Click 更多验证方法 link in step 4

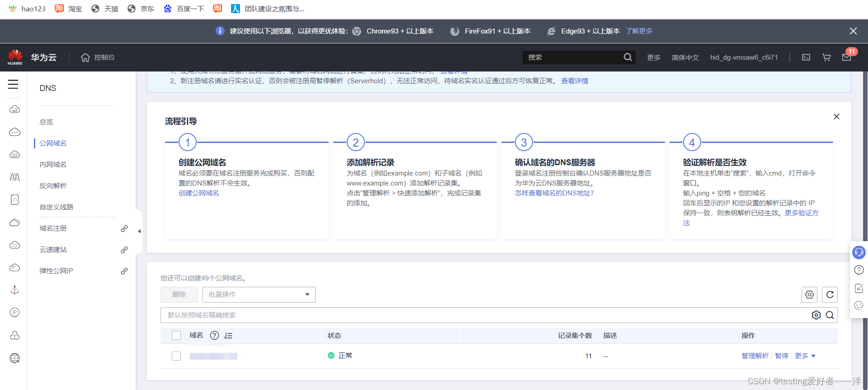click(x=802, y=213)
